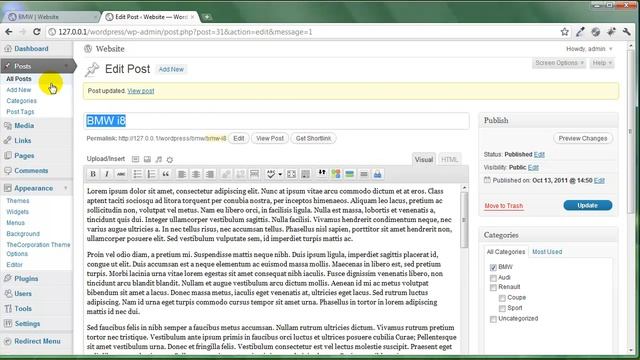Open the Dashboard menu
The width and height of the screenshot is (640, 360).
click(x=31, y=49)
